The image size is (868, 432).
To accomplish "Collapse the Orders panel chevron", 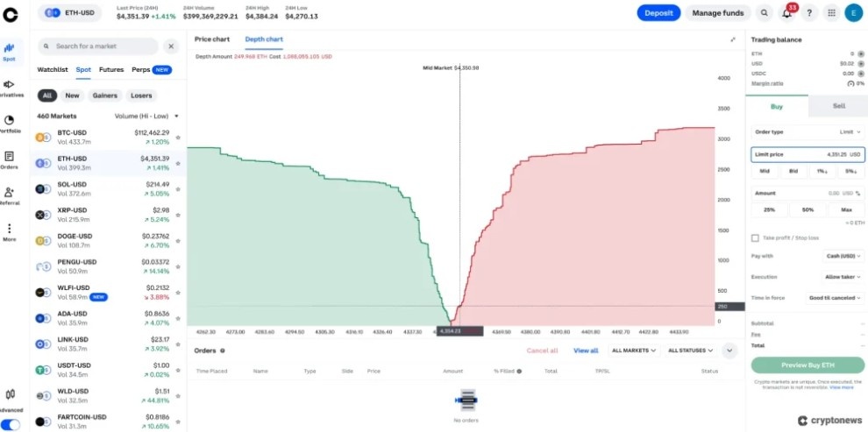I will click(729, 351).
